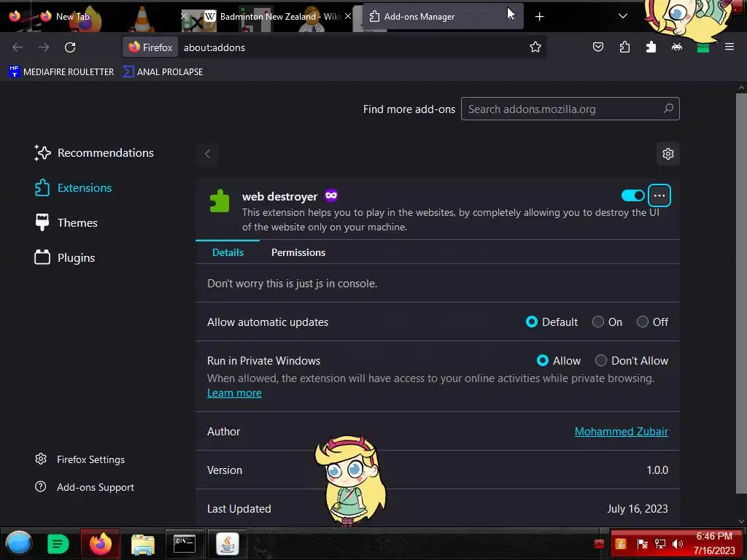Open the outlined Extensions puzzle button
The height and width of the screenshot is (560, 747).
[624, 47]
